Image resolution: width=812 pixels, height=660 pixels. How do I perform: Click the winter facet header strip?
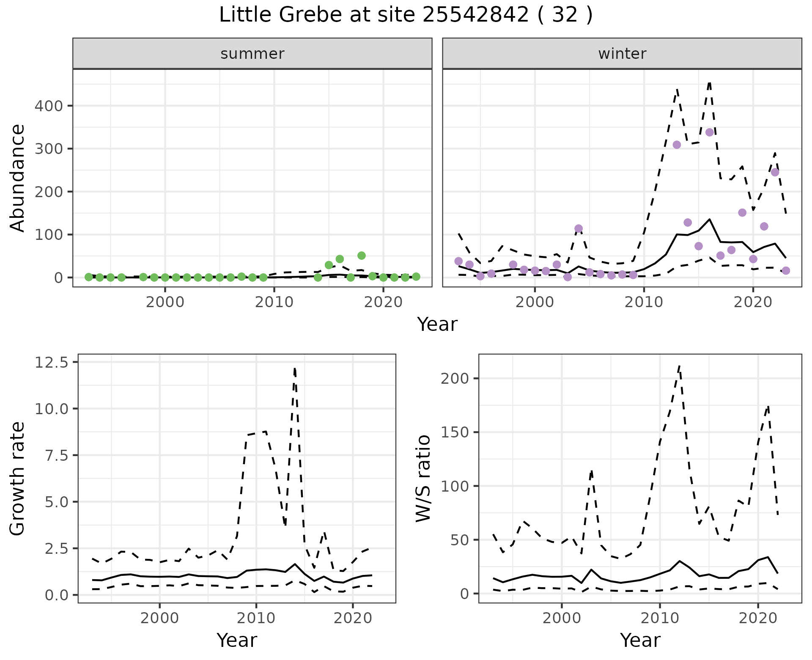622,54
